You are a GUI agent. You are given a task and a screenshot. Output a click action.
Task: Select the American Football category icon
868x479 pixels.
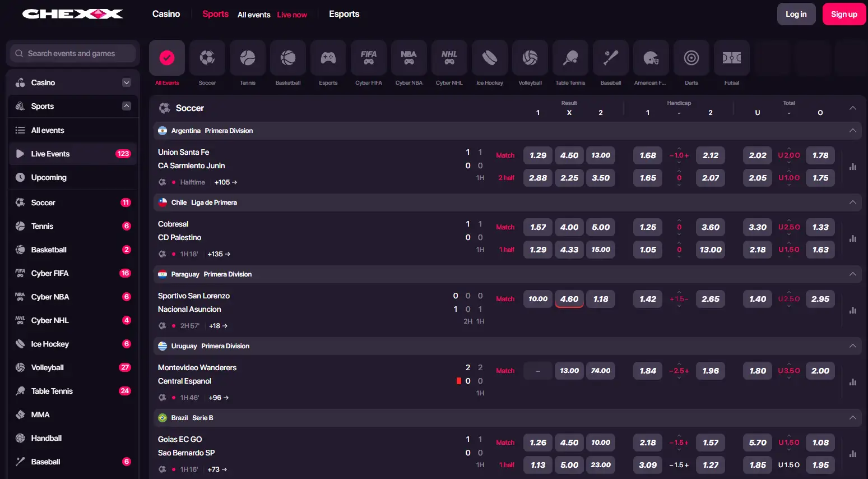click(651, 58)
